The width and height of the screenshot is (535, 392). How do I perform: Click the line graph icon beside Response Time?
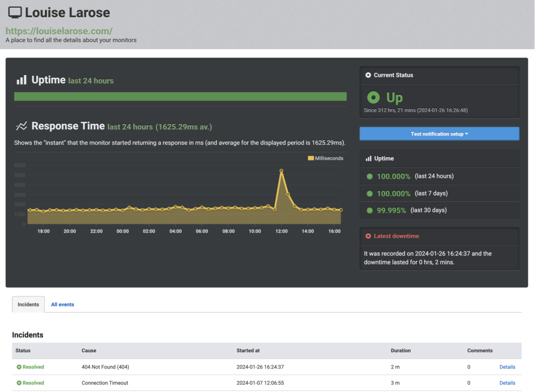[21, 126]
